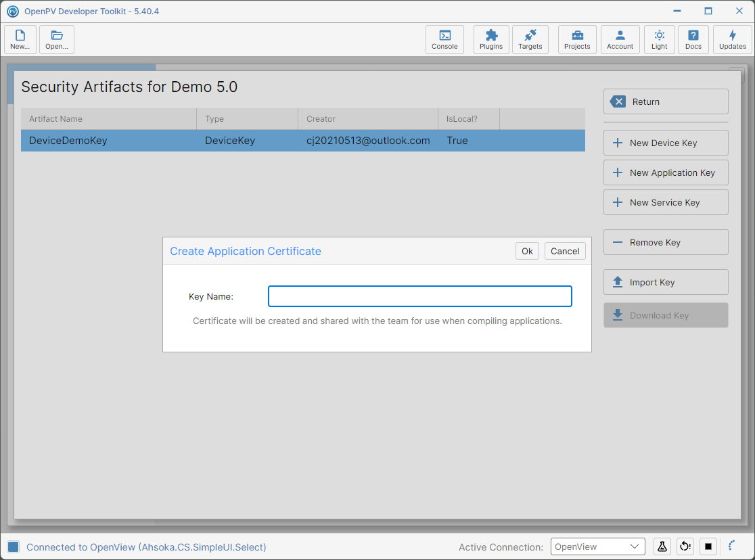Sort by the Type column header
The height and width of the screenshot is (560, 755).
(248, 119)
